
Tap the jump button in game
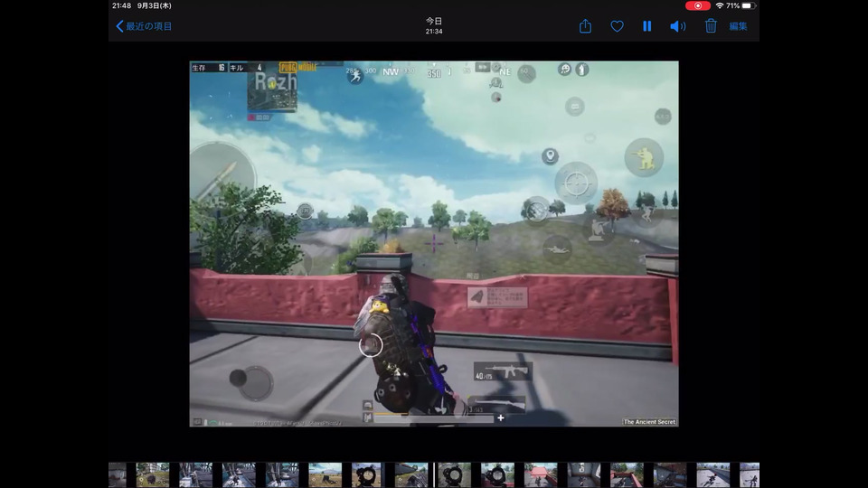click(646, 213)
